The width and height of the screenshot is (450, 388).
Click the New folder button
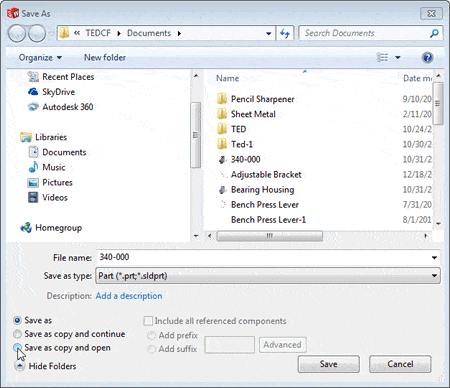[105, 57]
